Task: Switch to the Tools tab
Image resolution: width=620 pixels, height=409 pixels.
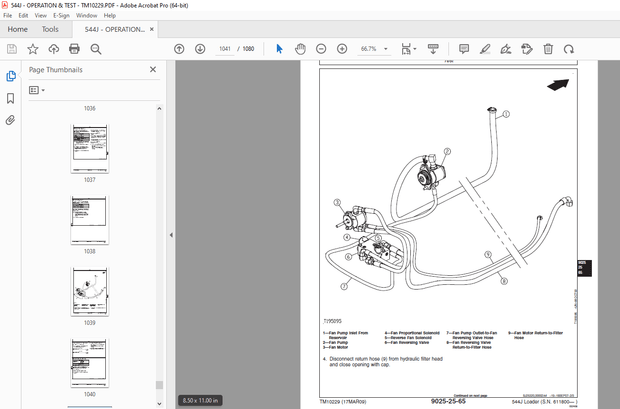Action: point(50,29)
